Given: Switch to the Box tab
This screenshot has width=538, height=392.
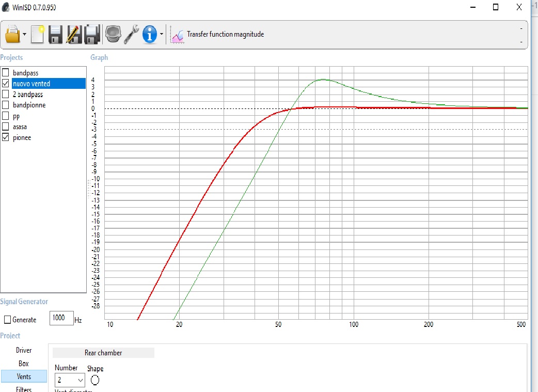Looking at the screenshot, I should 24,363.
